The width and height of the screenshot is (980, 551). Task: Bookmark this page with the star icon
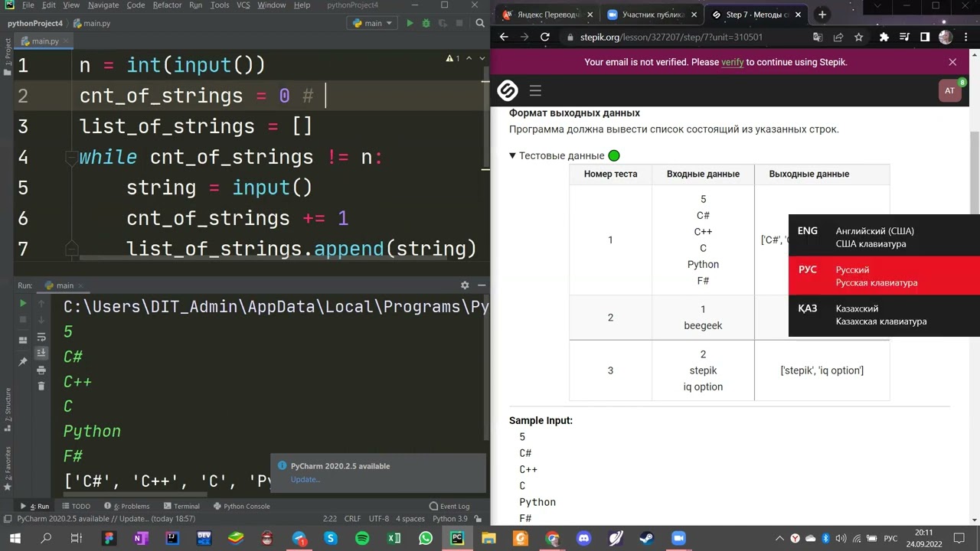tap(859, 37)
